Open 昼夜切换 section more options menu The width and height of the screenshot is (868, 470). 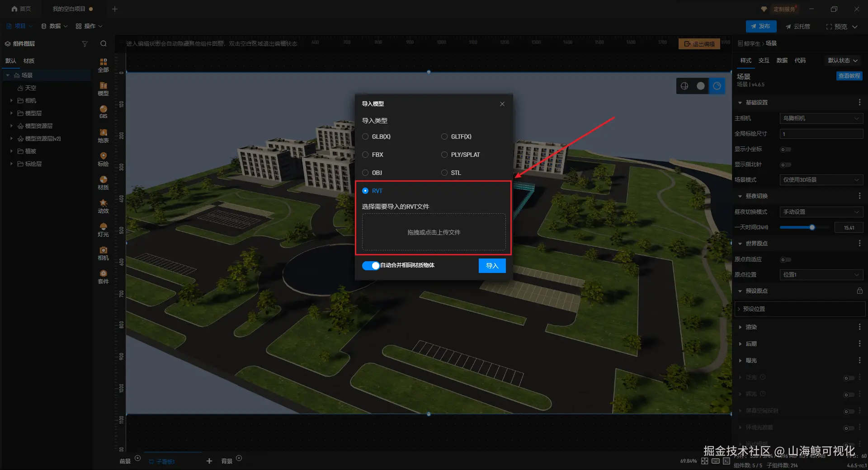859,196
